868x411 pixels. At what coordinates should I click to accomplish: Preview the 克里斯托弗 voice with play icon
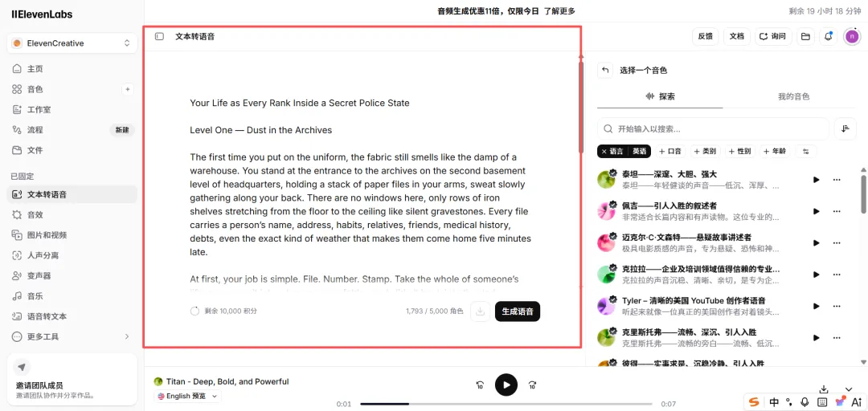[x=816, y=337]
